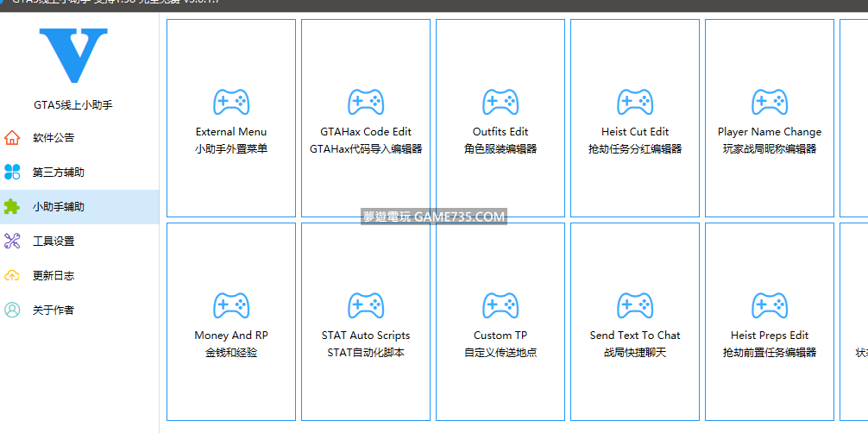This screenshot has height=433, width=868.
Task: Click the green puzzle icon beside 小助手辅助
Action: coord(12,206)
